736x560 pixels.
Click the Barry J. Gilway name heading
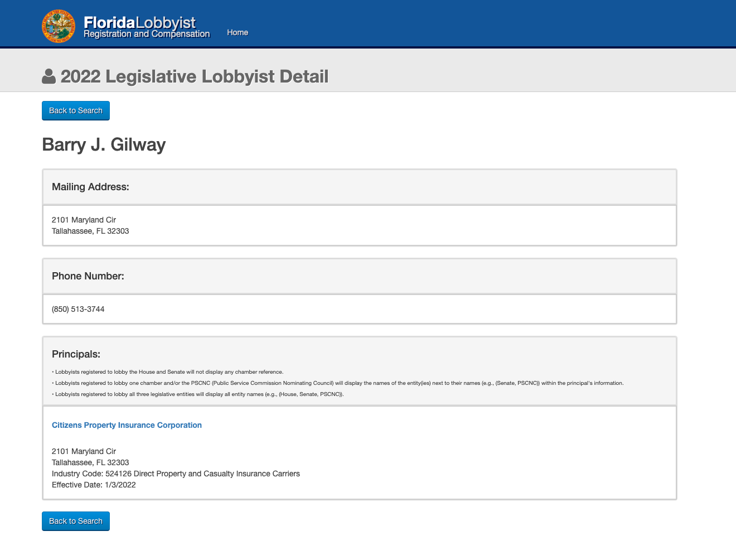(104, 144)
